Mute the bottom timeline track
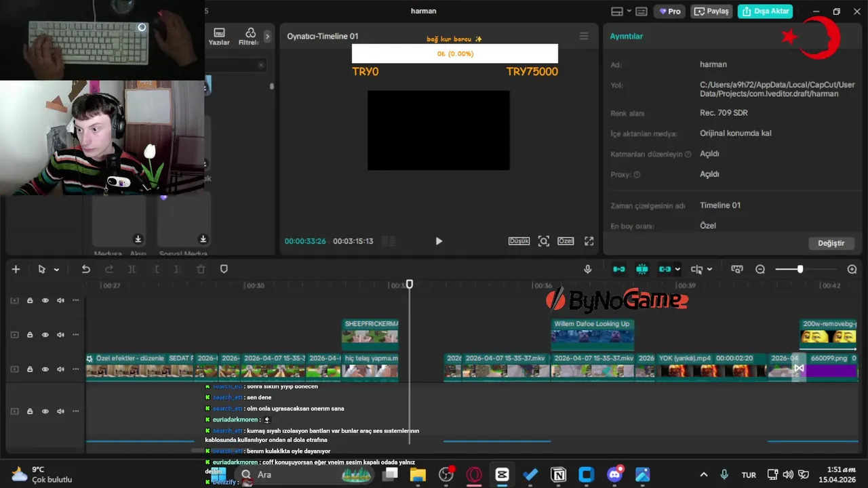 click(60, 411)
